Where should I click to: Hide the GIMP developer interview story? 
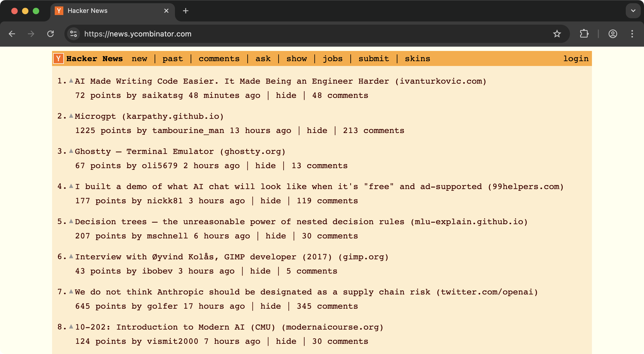click(260, 271)
